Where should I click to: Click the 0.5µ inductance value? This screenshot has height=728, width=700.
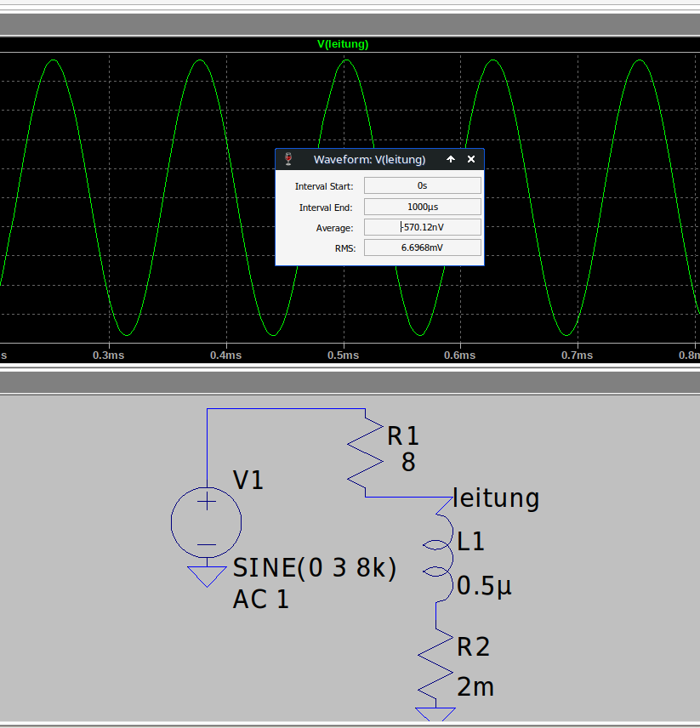[x=484, y=586]
